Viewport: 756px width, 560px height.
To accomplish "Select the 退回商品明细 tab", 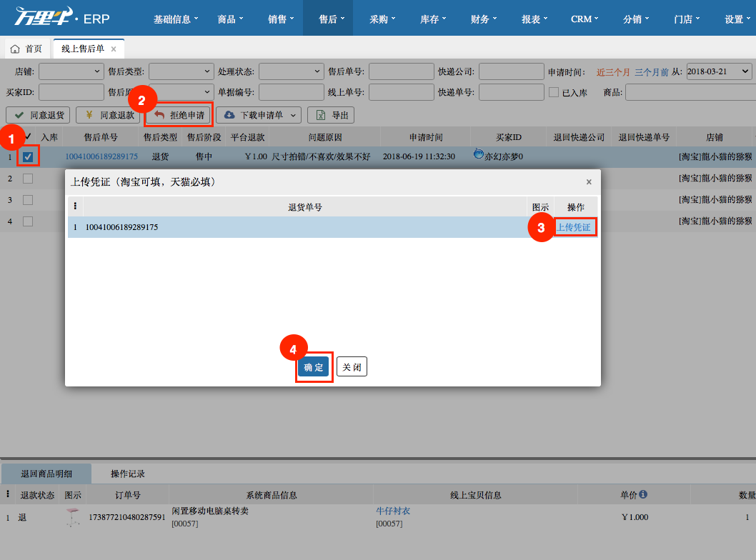I will 46,474.
